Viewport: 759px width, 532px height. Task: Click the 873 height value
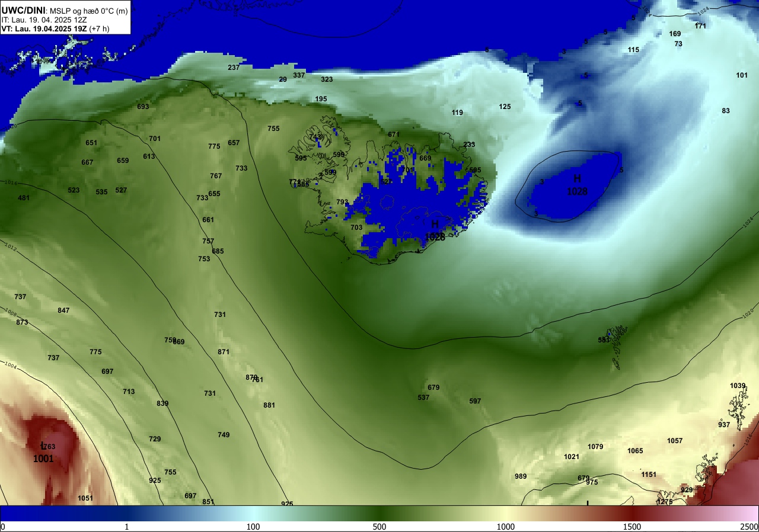tap(22, 322)
